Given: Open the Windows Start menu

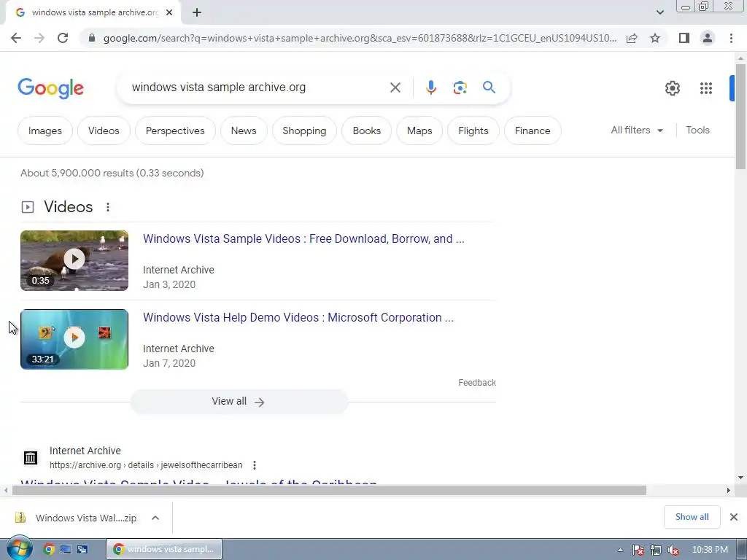Looking at the screenshot, I should (x=18, y=548).
